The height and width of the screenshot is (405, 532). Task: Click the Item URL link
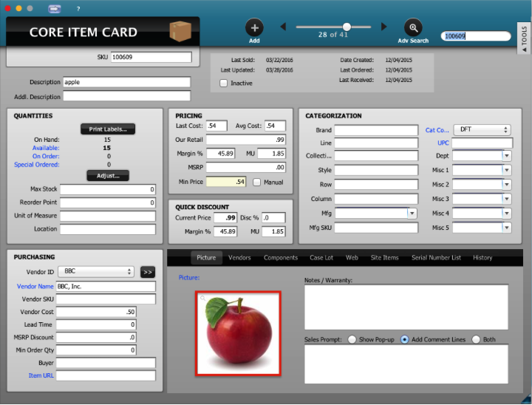[41, 375]
